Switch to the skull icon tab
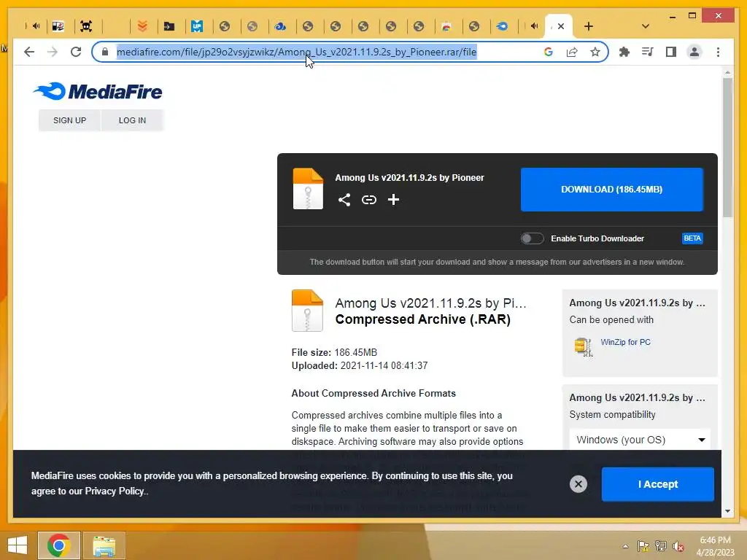The width and height of the screenshot is (747, 560). point(86,26)
